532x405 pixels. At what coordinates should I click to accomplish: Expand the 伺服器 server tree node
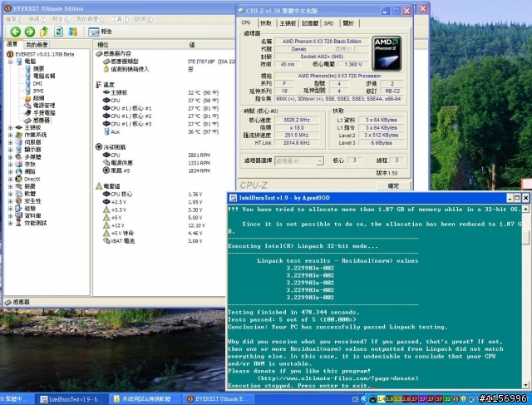[x=10, y=142]
